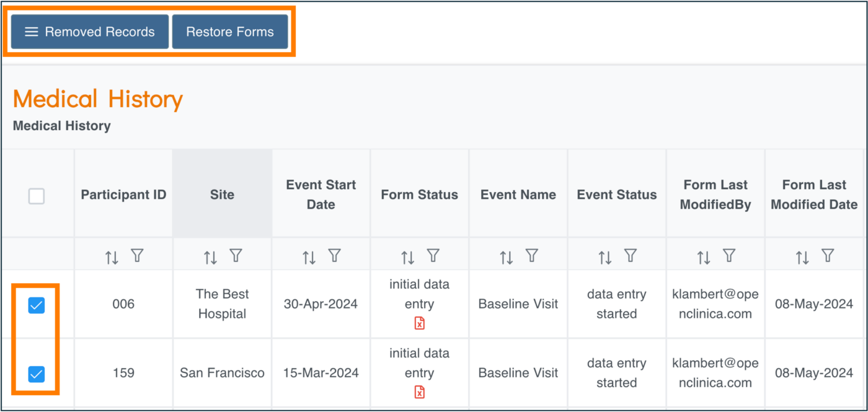Open the Event Status sort control

[x=605, y=255]
